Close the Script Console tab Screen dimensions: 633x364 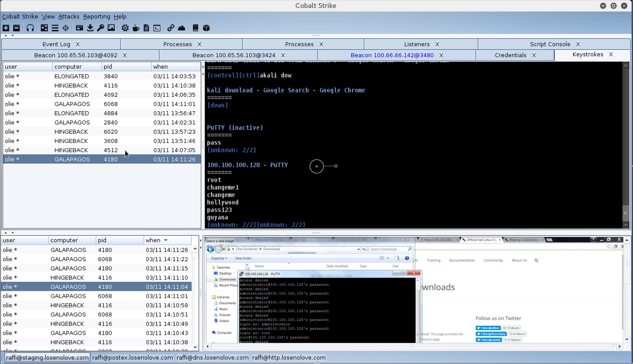click(578, 44)
